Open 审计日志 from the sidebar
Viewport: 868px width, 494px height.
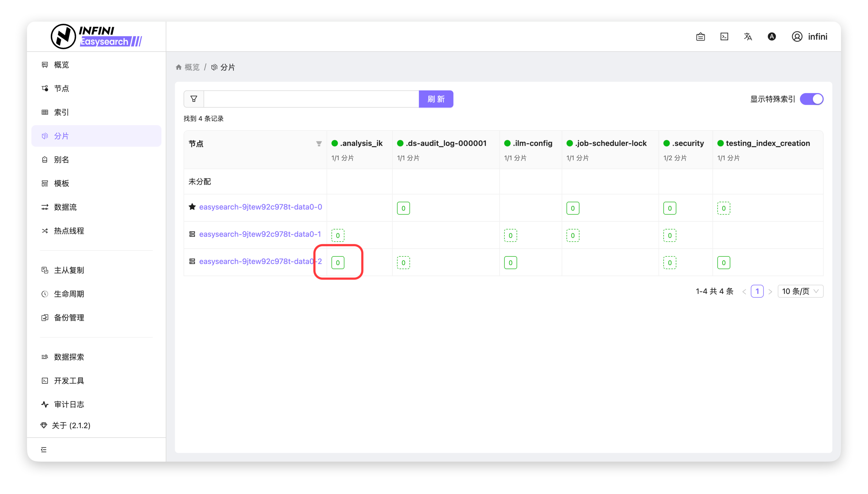[69, 404]
